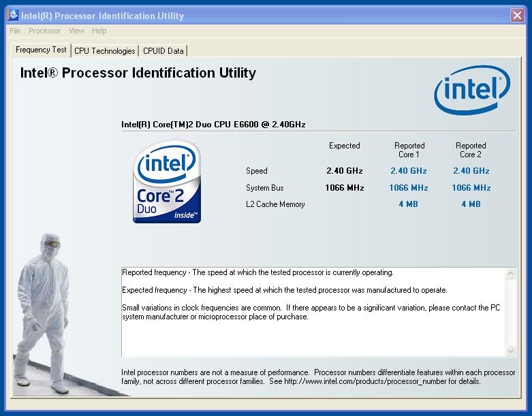Click the Small variations in clock frequencies paragraph
Viewport: 532px width, 416px height.
coord(311,313)
